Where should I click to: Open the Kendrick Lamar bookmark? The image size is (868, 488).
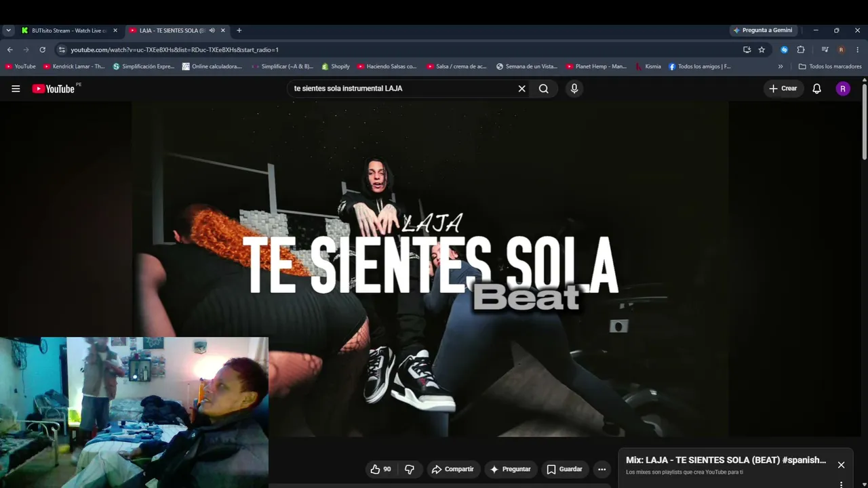(74, 66)
